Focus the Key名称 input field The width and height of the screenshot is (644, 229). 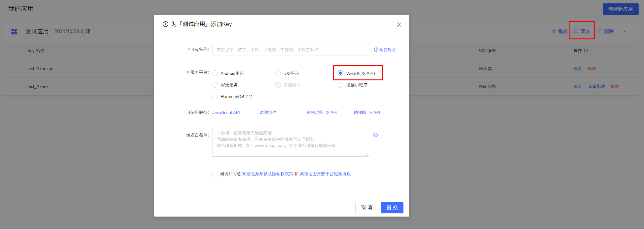point(290,50)
